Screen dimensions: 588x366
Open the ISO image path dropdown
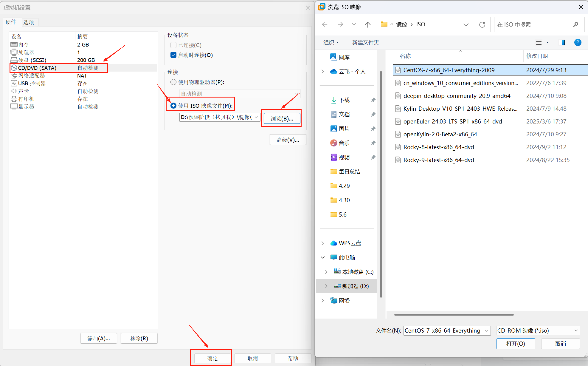coord(256,117)
